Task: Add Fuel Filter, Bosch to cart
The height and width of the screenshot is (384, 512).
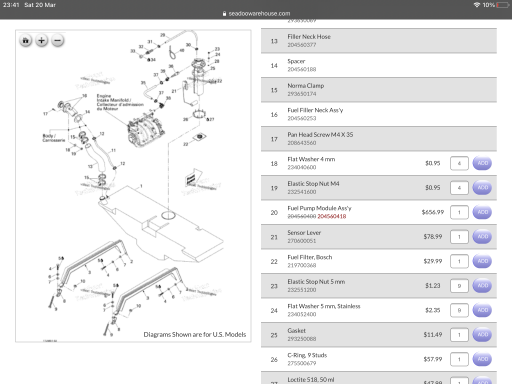Action: click(x=482, y=261)
